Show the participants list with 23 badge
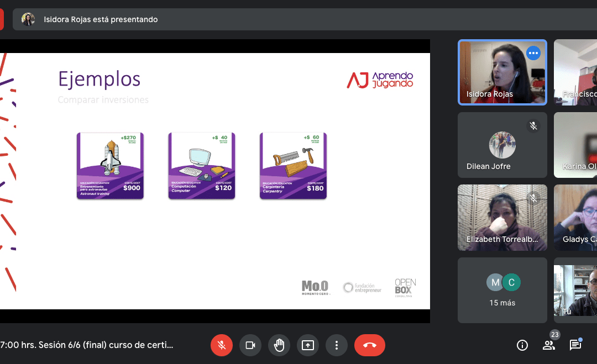The height and width of the screenshot is (364, 597). [549, 345]
